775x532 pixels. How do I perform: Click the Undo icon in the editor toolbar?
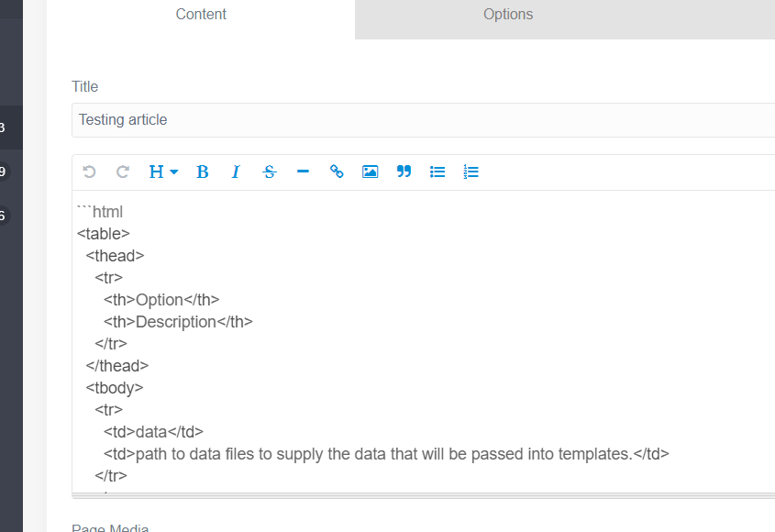point(88,172)
